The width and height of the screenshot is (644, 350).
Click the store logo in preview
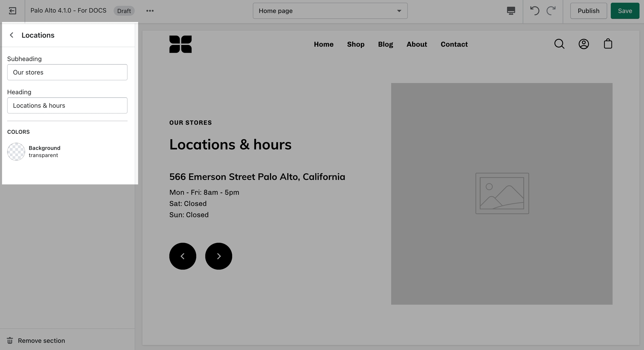pos(181,44)
